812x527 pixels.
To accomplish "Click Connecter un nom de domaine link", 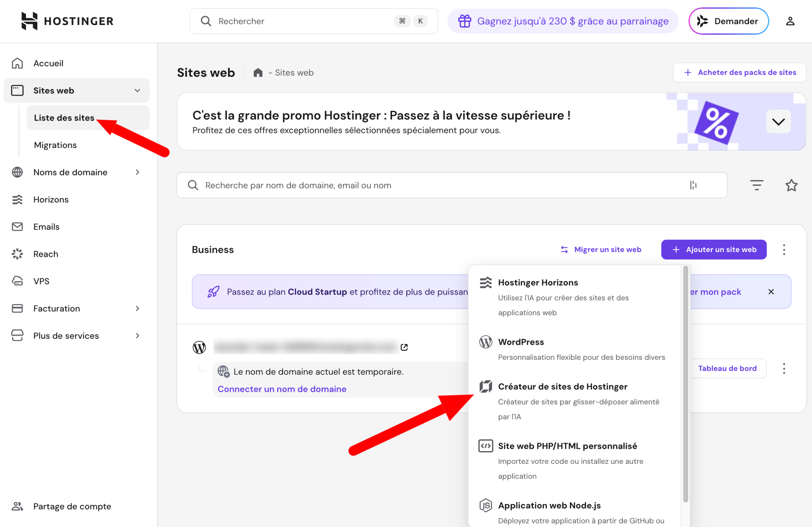I will coord(282,389).
